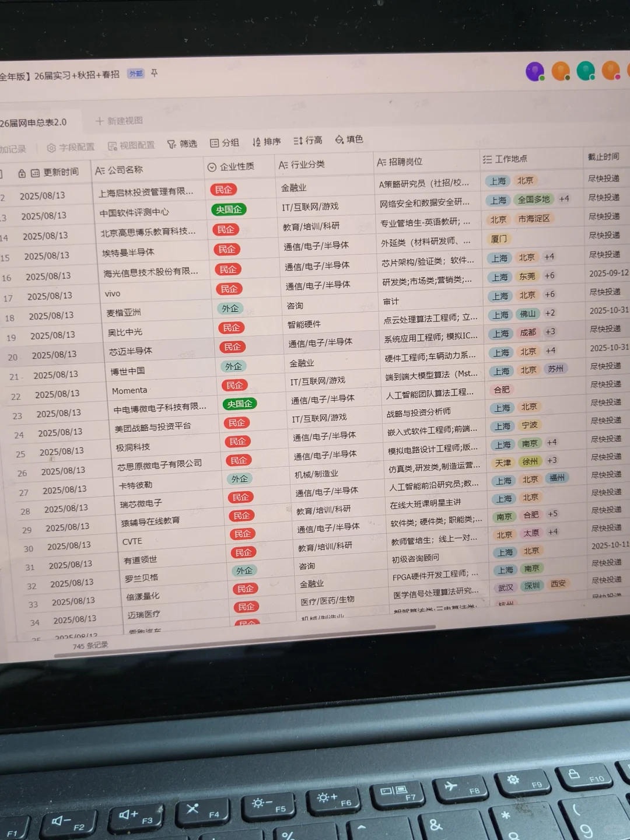Click the 行业分类 column header

coord(302,164)
